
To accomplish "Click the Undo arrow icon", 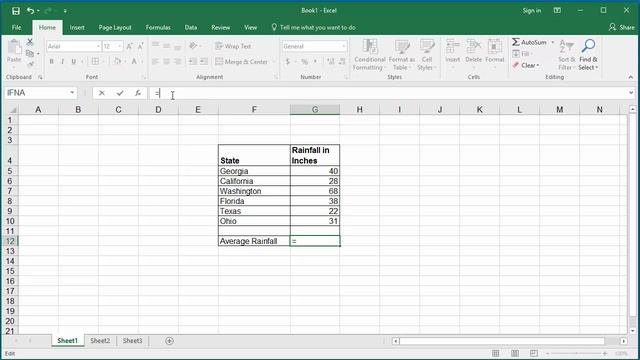I will pyautogui.click(x=30, y=11).
